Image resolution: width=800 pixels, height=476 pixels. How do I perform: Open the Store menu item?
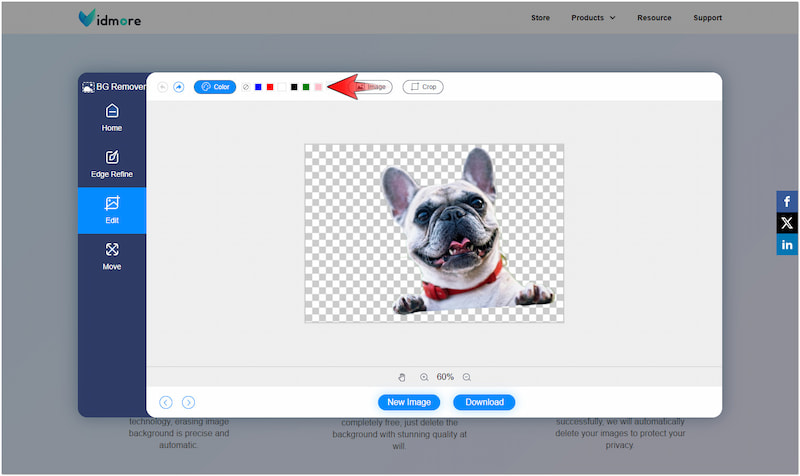click(x=540, y=18)
